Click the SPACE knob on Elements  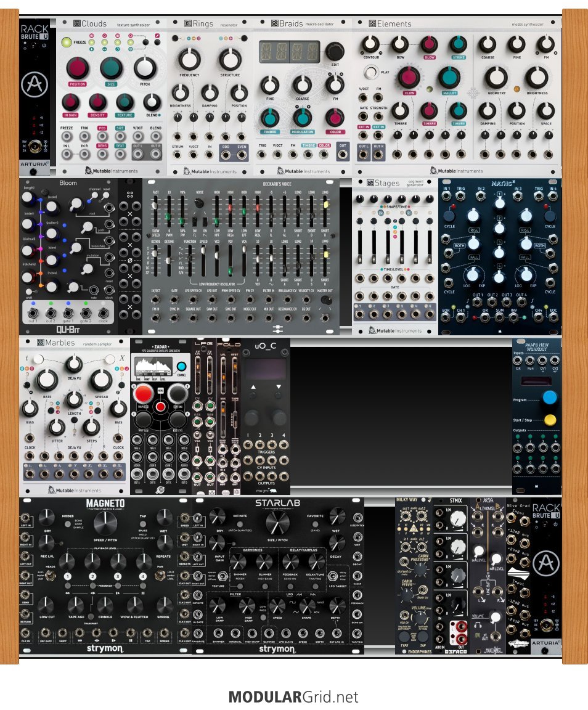pos(546,110)
